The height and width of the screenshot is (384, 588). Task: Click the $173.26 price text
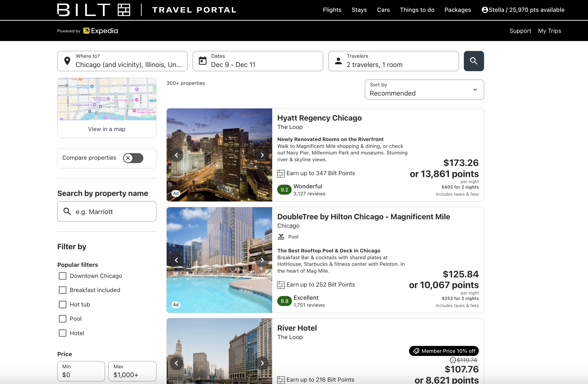click(461, 163)
